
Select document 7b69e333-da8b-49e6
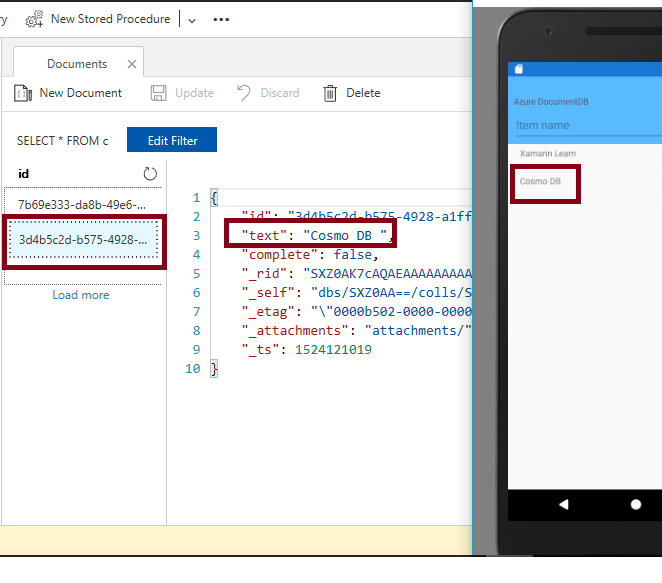82,205
